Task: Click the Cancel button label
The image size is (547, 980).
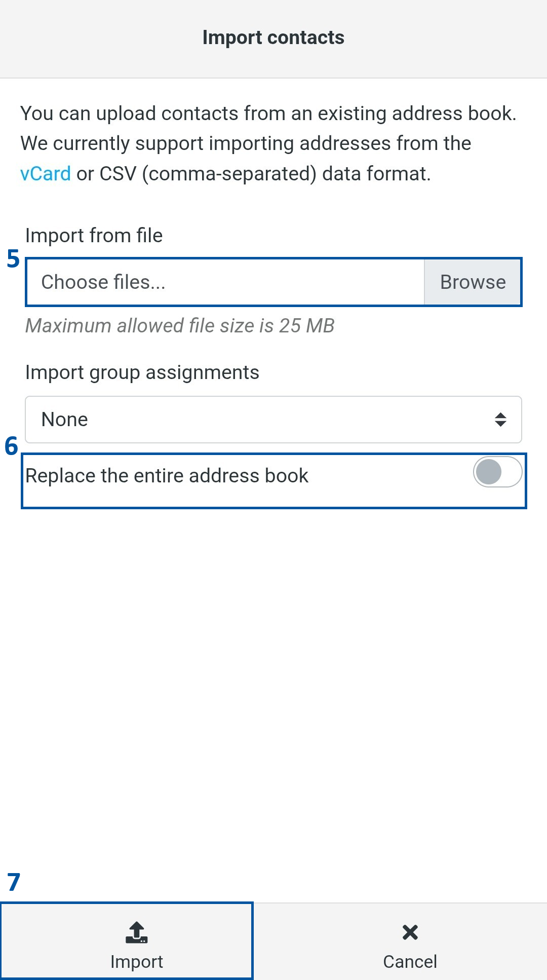Action: [410, 962]
